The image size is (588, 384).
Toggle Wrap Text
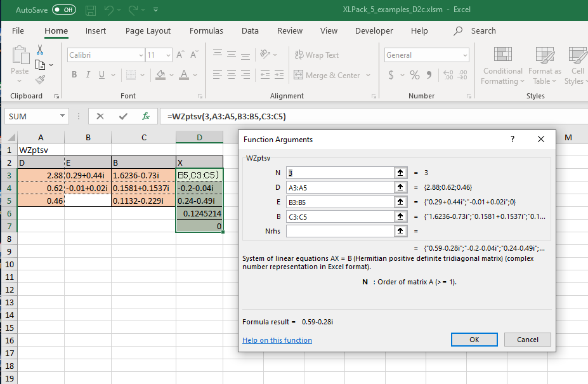(317, 55)
